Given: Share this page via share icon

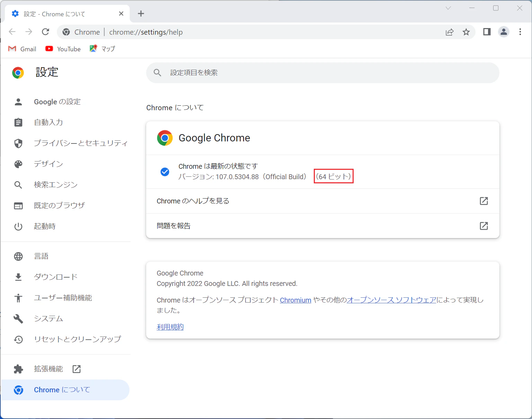Looking at the screenshot, I should [450, 32].
